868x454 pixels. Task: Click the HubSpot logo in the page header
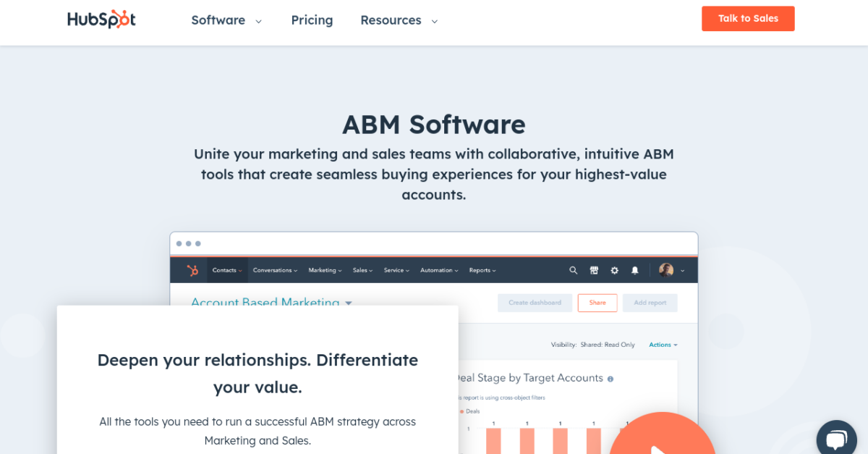(x=101, y=20)
